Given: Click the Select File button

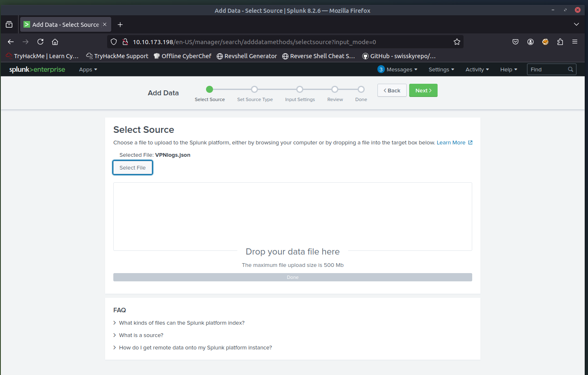Looking at the screenshot, I should (x=133, y=167).
